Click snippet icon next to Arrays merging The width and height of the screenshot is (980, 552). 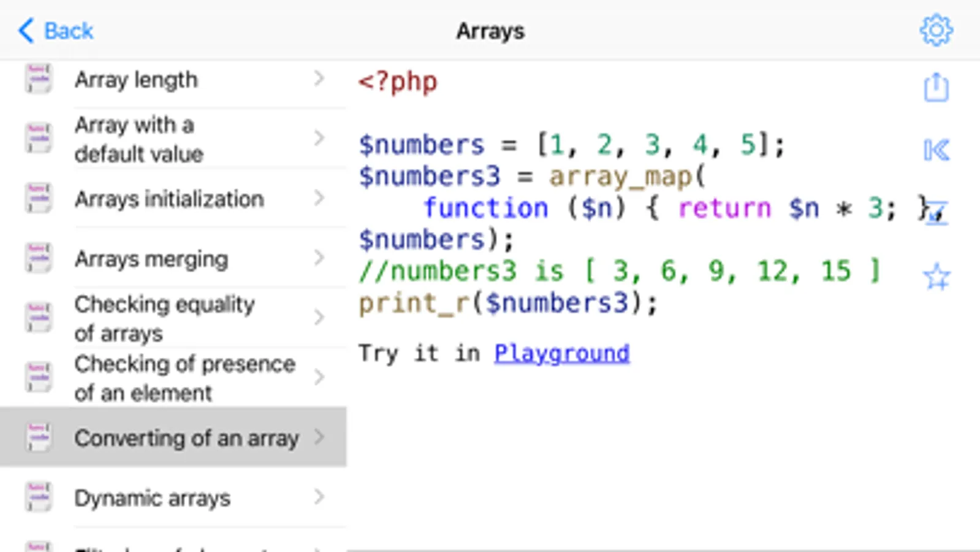point(38,258)
